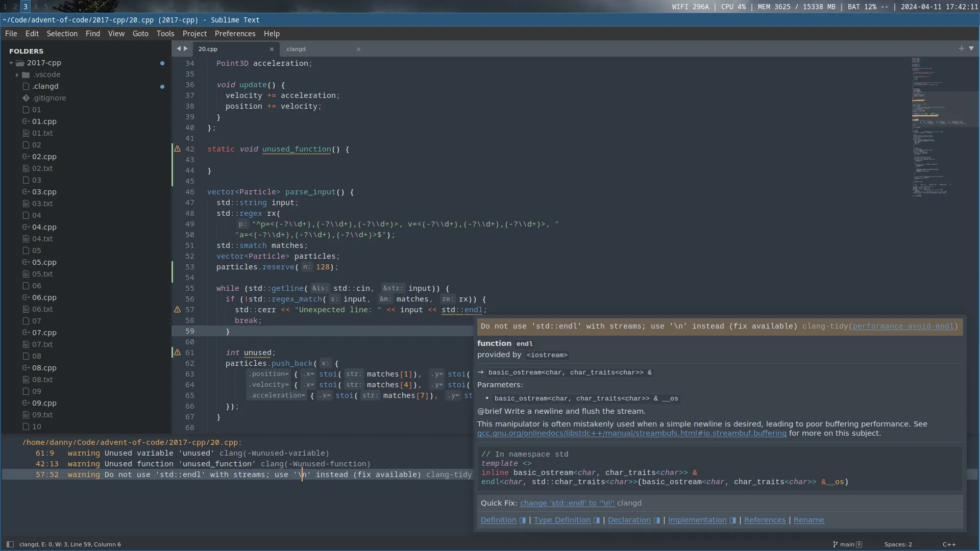Close the 20.cpp tab

coord(272,49)
